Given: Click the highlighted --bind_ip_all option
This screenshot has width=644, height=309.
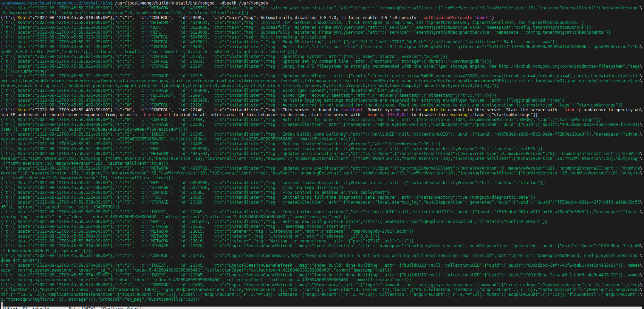Looking at the screenshot, I should pos(155,115).
